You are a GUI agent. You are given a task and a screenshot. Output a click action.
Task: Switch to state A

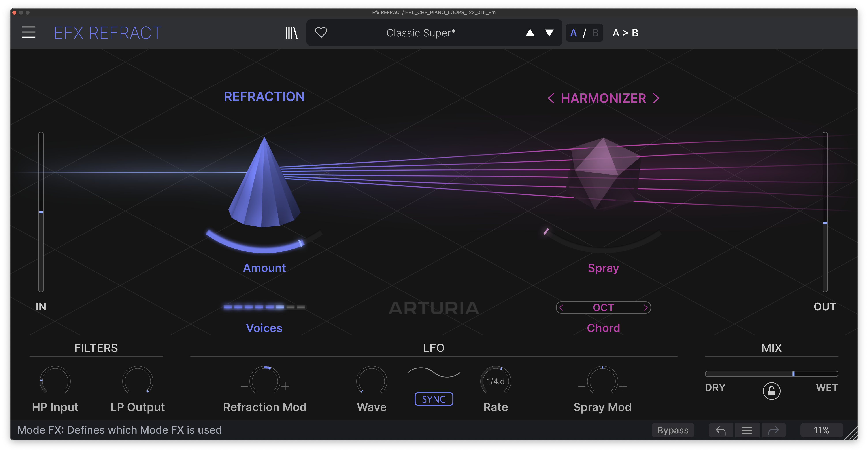[x=573, y=33]
